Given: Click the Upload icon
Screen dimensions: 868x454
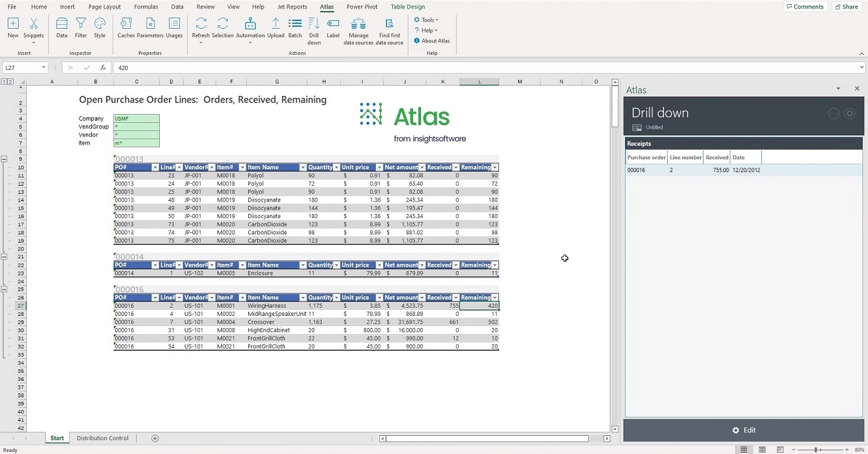Looking at the screenshot, I should point(276,27).
